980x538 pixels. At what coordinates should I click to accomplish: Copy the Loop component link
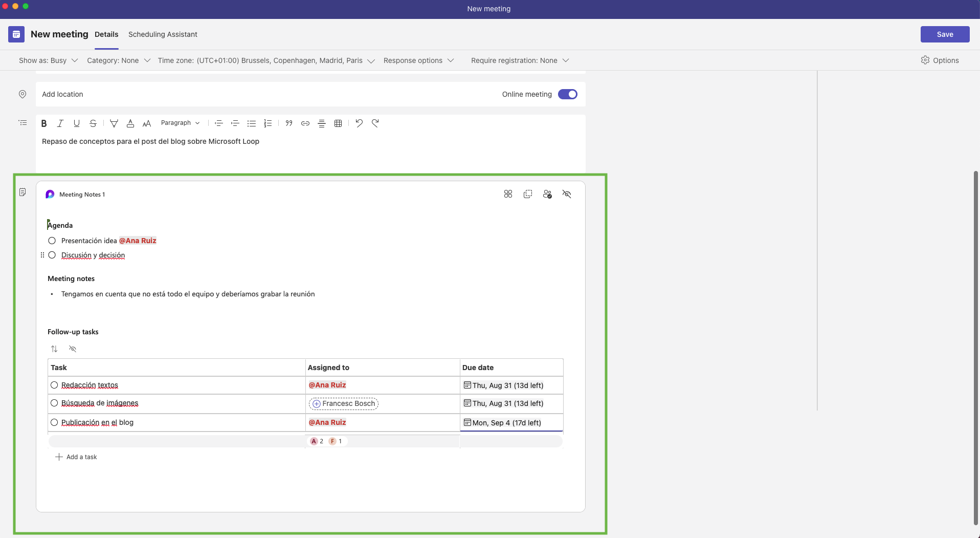[528, 194]
